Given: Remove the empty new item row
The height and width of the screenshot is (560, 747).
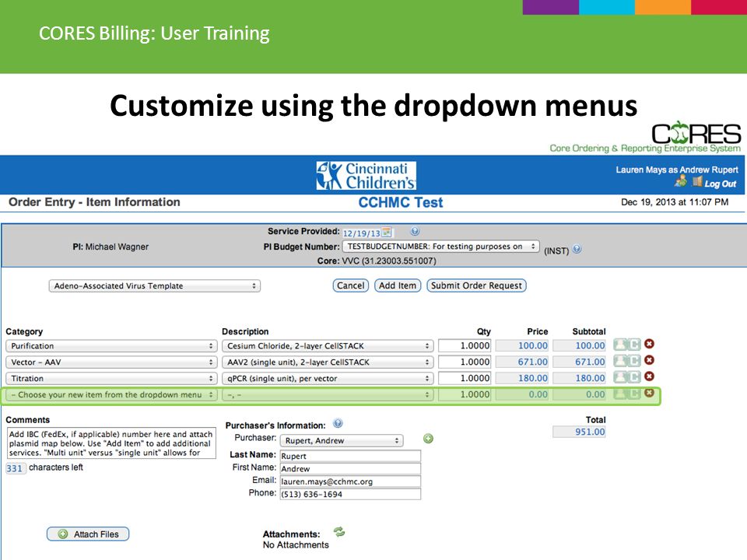Looking at the screenshot, I should (649, 393).
